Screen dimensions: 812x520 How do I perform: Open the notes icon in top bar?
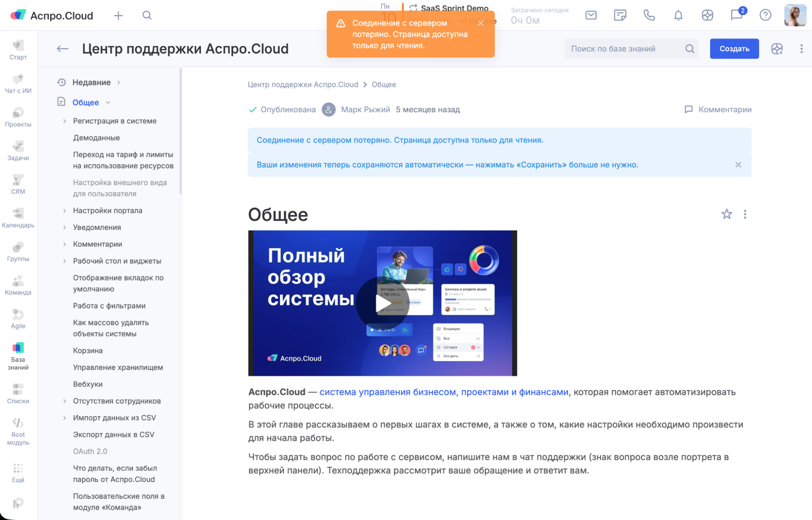tap(620, 15)
